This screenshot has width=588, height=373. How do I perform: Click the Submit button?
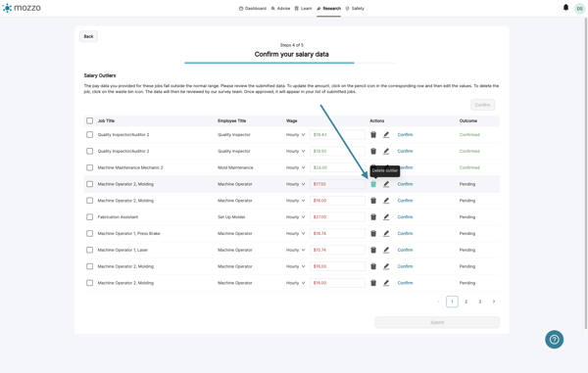(x=437, y=322)
